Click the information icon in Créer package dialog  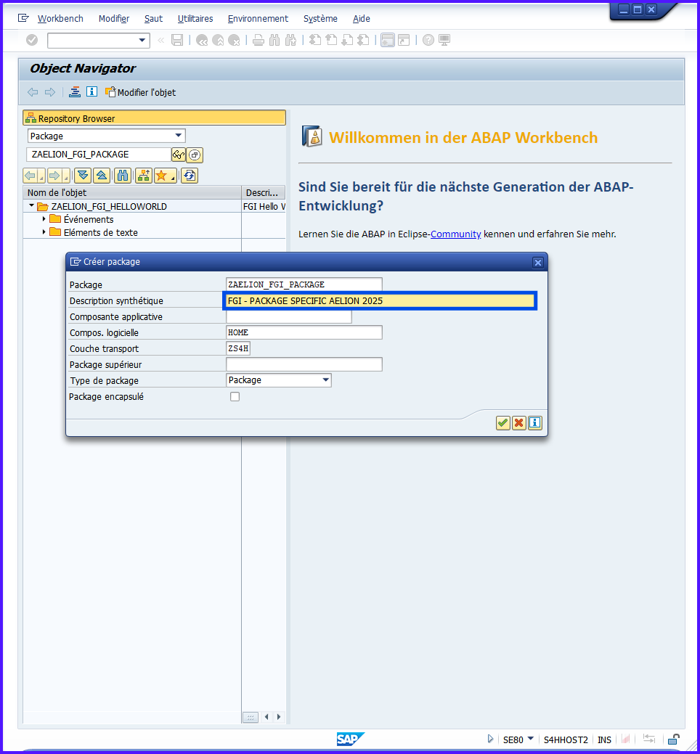[535, 423]
